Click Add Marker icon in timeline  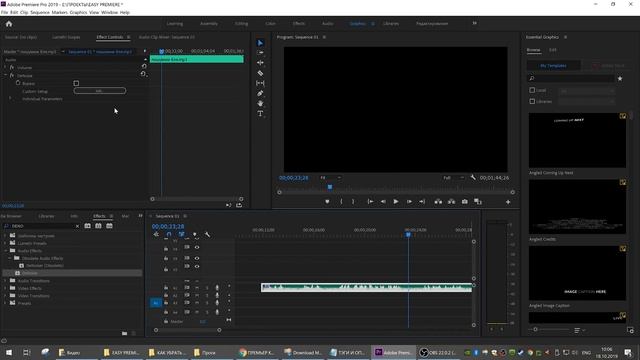coord(195,235)
